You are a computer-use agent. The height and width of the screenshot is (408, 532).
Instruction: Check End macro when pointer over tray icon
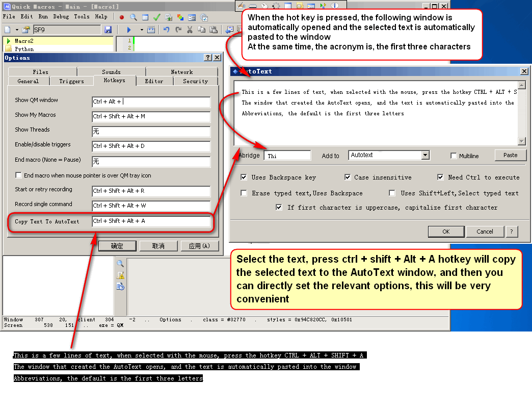pyautogui.click(x=18, y=175)
